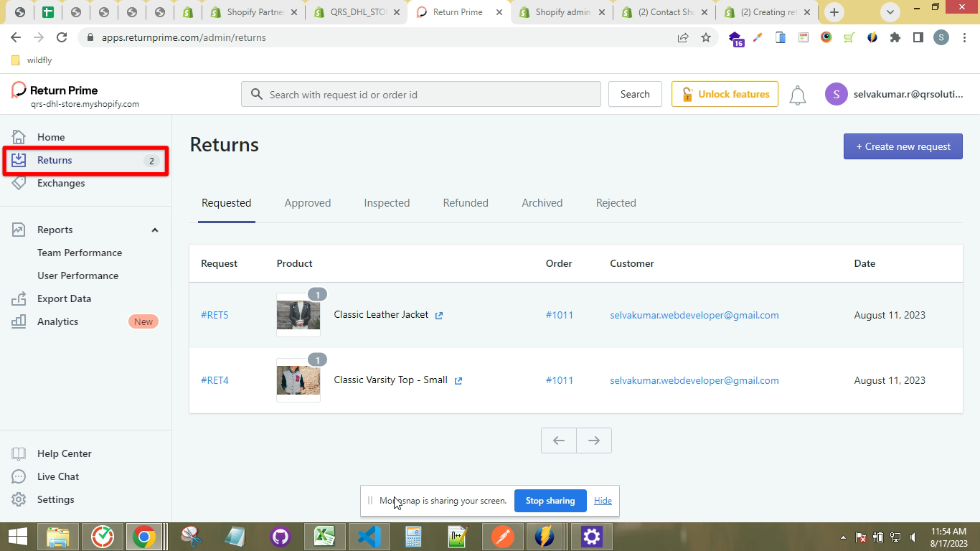Open Settings gear in sidebar
The height and width of the screenshot is (551, 980).
19,499
